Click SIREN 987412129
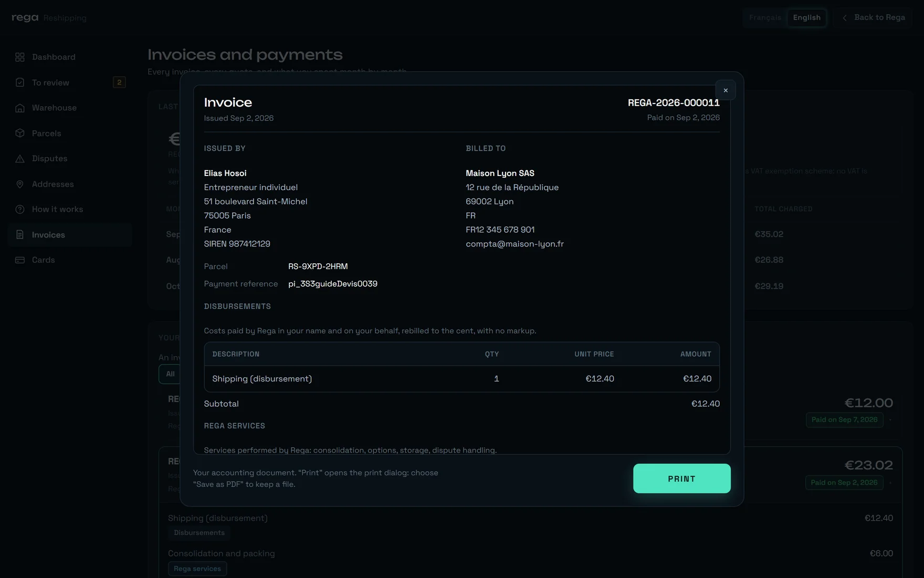The height and width of the screenshot is (578, 924). click(237, 244)
